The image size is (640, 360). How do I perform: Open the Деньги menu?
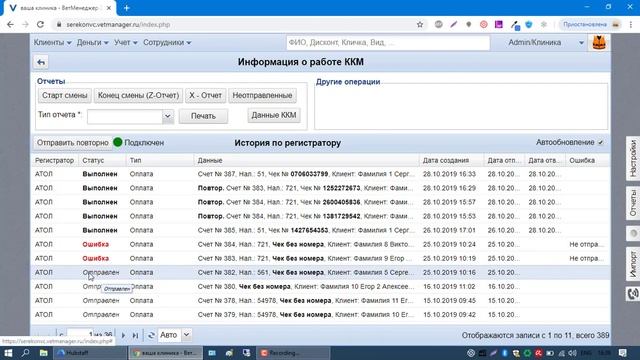(92, 42)
